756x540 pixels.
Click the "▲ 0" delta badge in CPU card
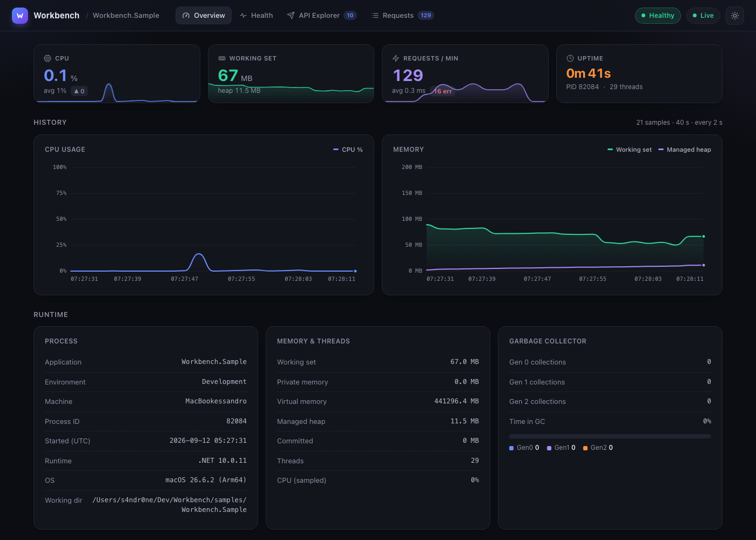pos(79,91)
